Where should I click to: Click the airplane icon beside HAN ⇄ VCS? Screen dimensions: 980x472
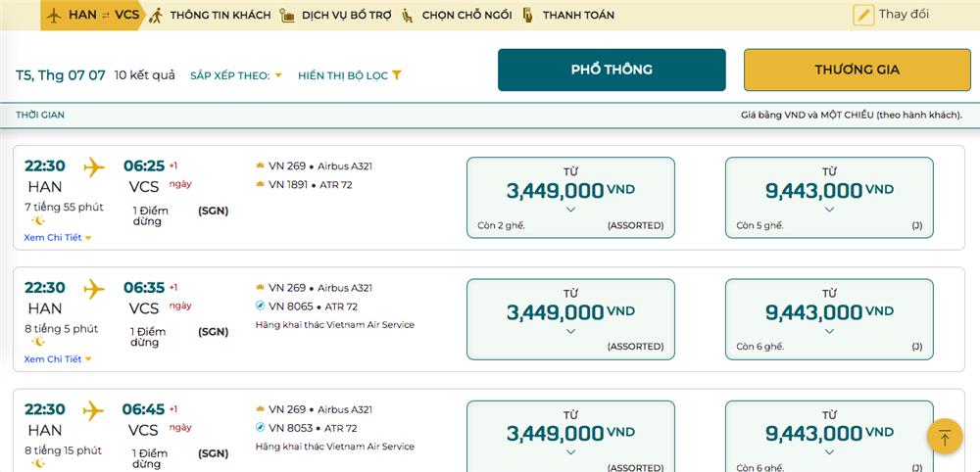click(54, 15)
